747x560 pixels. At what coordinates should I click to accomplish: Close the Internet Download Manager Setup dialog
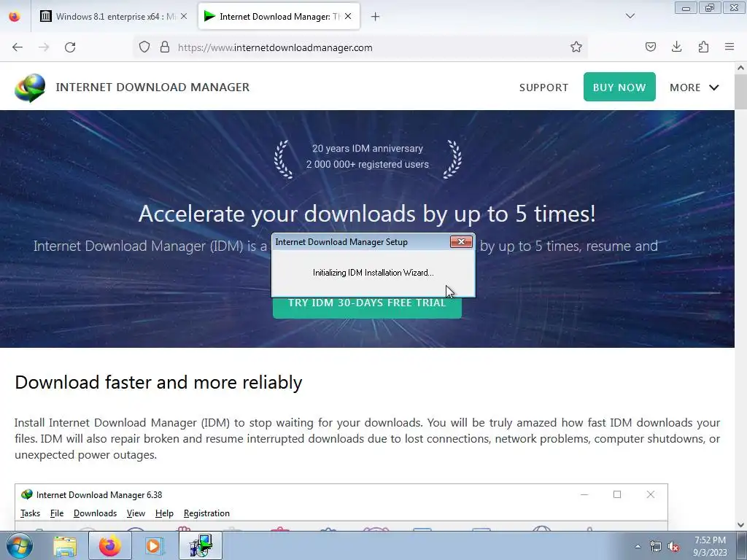coord(461,242)
